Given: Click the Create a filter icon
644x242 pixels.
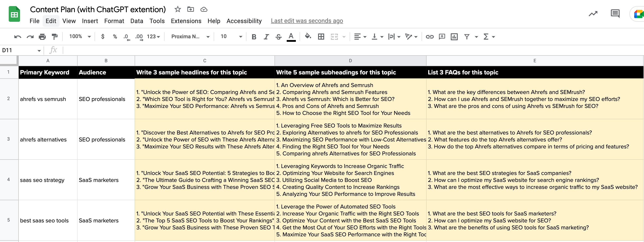Looking at the screenshot, I should [x=467, y=37].
